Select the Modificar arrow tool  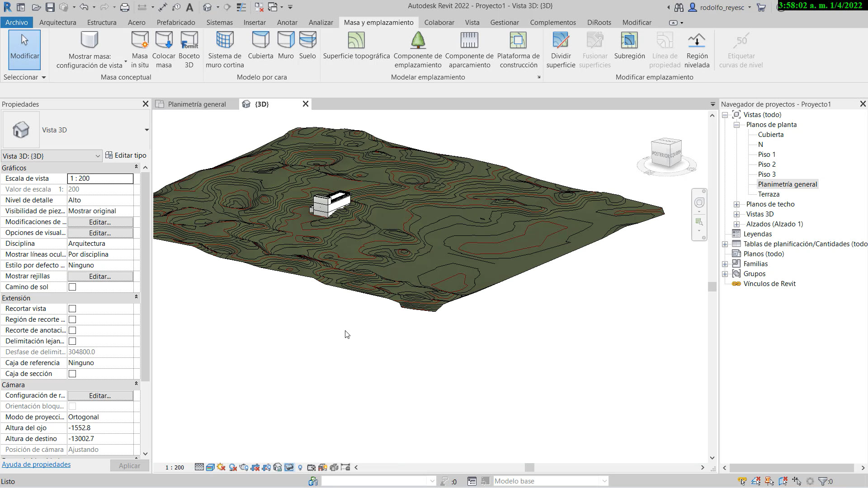pyautogui.click(x=24, y=50)
